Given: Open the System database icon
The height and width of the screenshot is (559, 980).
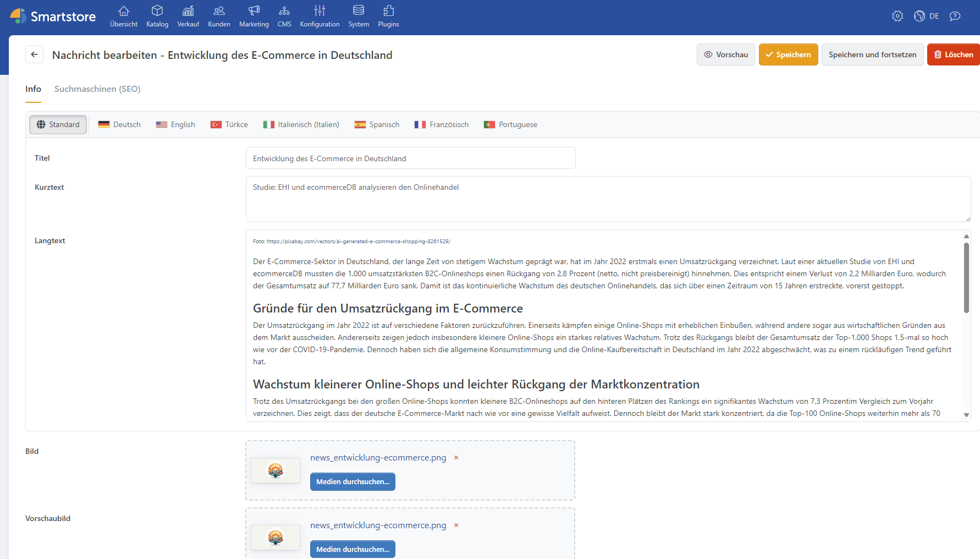Looking at the screenshot, I should [359, 11].
